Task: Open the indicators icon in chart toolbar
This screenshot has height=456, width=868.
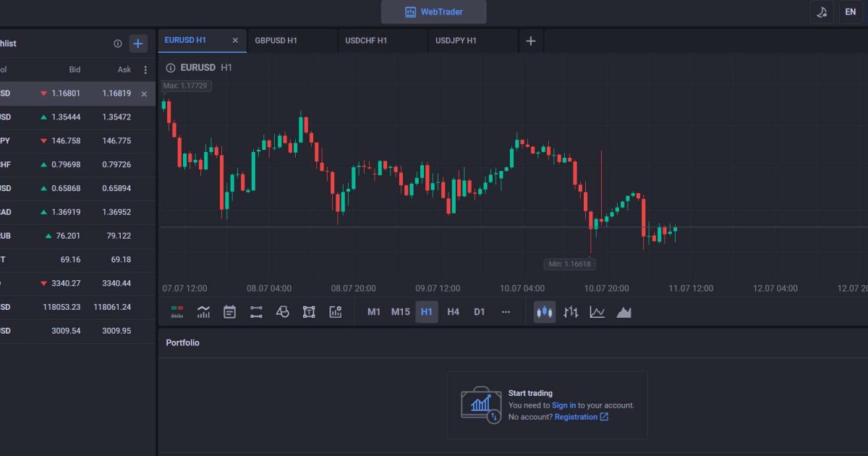Action: point(203,312)
